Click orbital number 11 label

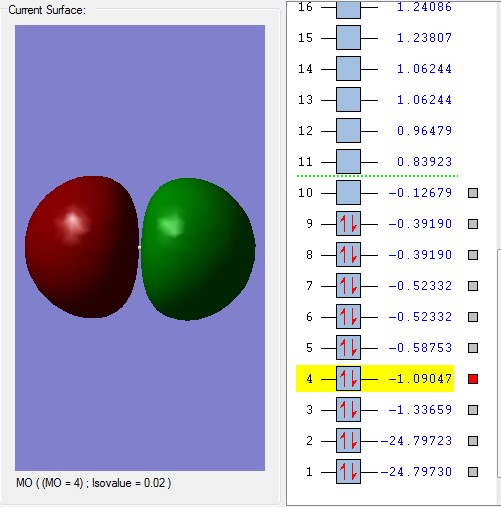(305, 162)
